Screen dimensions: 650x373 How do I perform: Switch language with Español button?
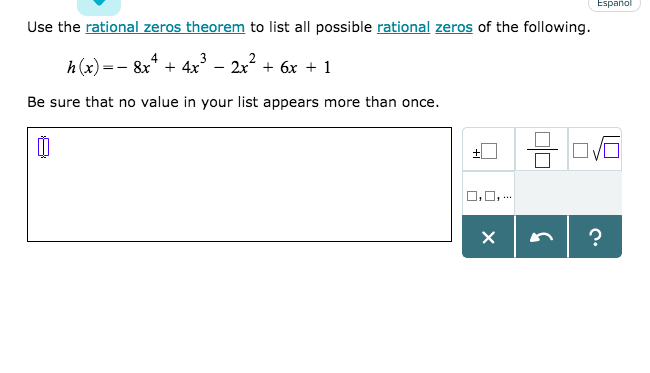(614, 4)
